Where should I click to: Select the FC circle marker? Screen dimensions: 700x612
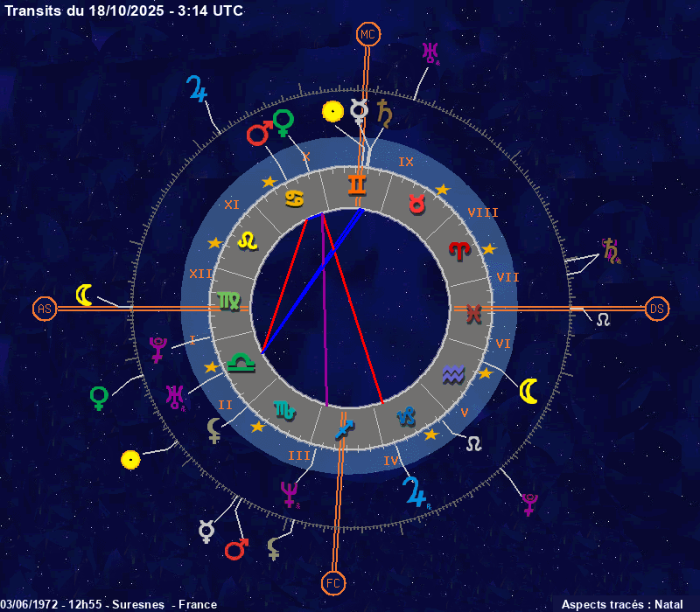333,581
